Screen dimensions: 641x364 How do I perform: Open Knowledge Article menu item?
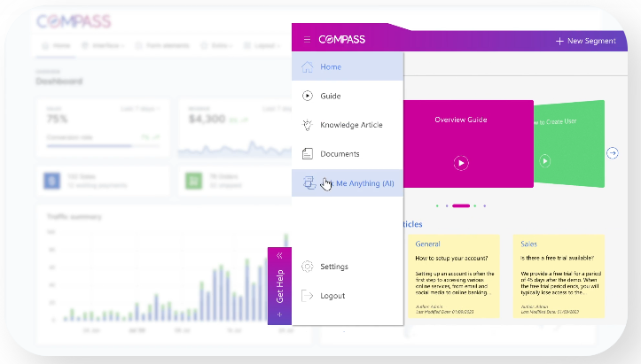point(348,125)
